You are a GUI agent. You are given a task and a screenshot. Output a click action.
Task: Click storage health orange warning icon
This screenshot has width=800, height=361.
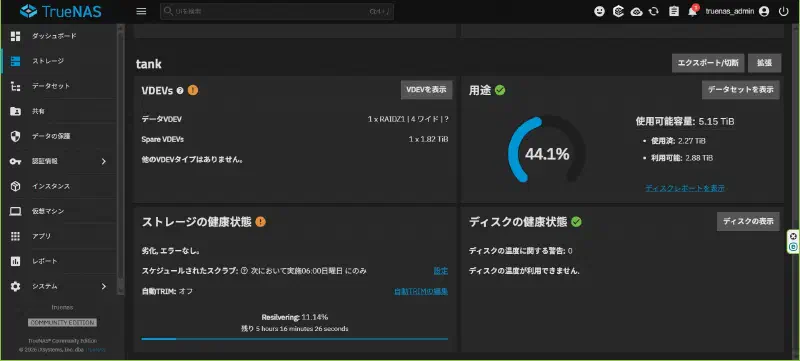(260, 222)
